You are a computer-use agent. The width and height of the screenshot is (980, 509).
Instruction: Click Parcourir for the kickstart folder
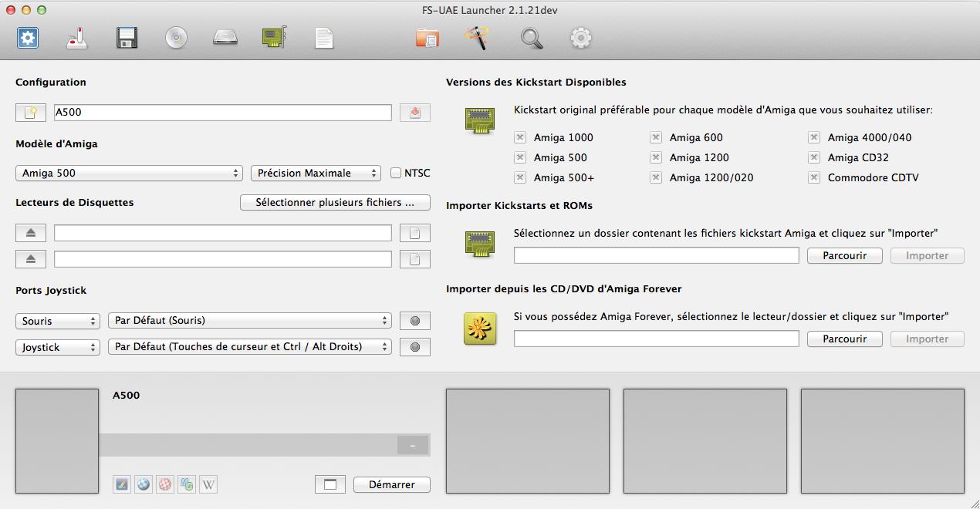[845, 255]
